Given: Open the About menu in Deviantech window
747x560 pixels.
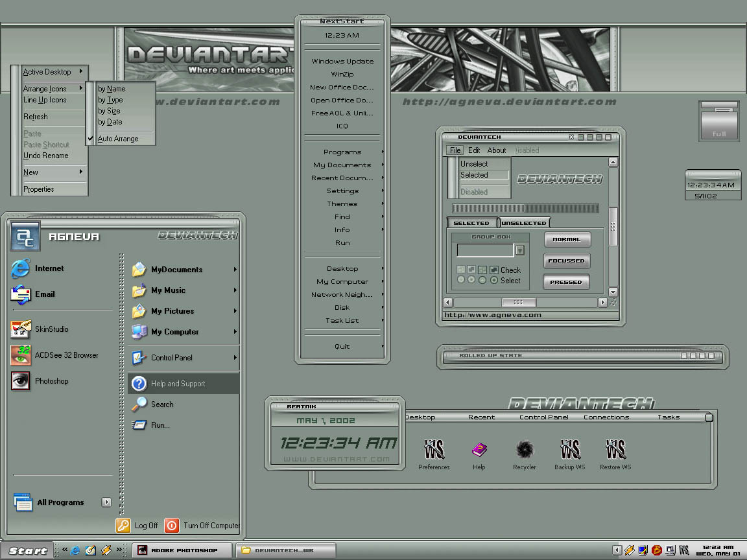Looking at the screenshot, I should 497,150.
